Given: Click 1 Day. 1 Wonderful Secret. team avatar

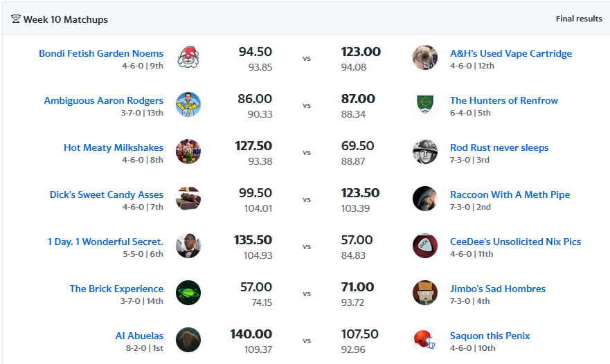Looking at the screenshot, I should tap(188, 246).
